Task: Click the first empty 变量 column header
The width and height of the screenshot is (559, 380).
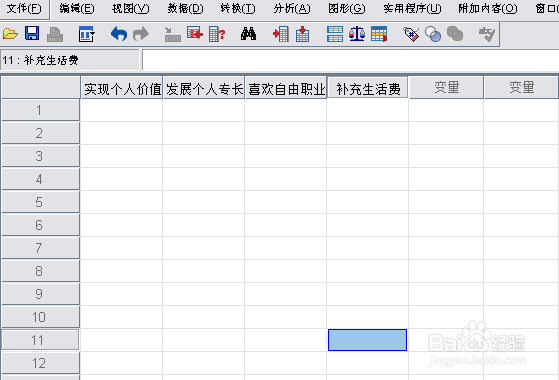Action: click(x=446, y=88)
